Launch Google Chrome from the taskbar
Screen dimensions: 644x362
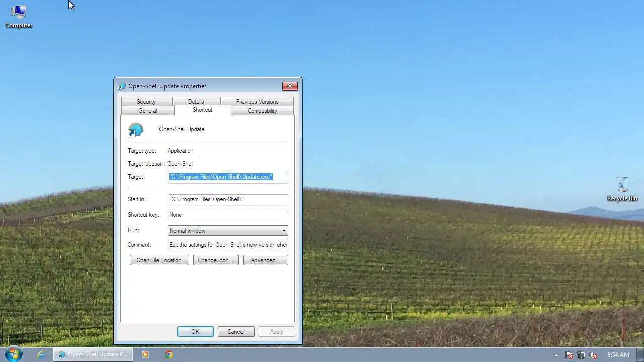pos(169,354)
